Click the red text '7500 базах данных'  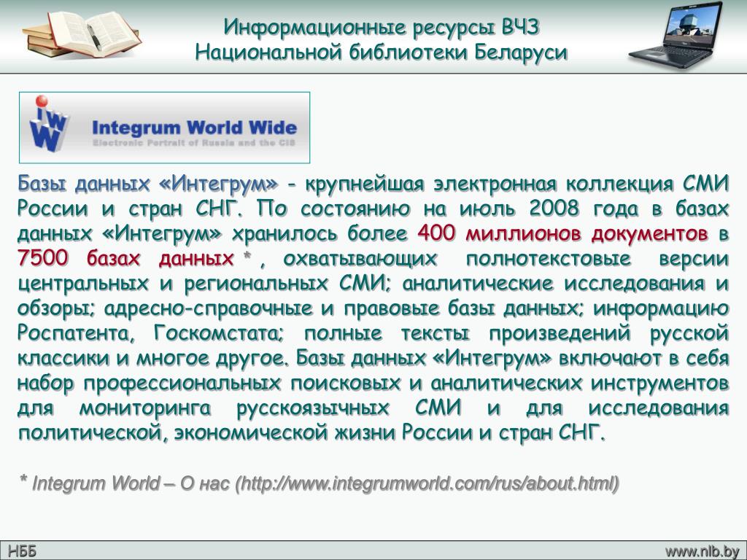[125, 258]
